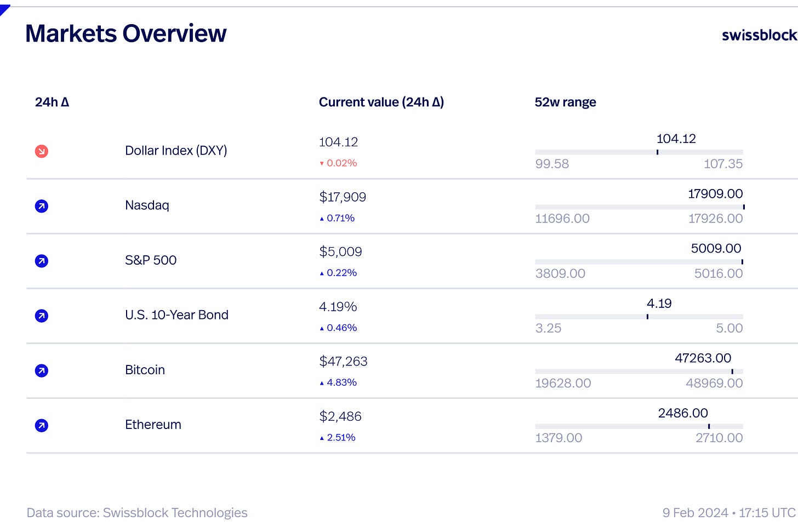This screenshot has width=798, height=532.
Task: Click the '4.83%' change value
Action: [x=341, y=382]
